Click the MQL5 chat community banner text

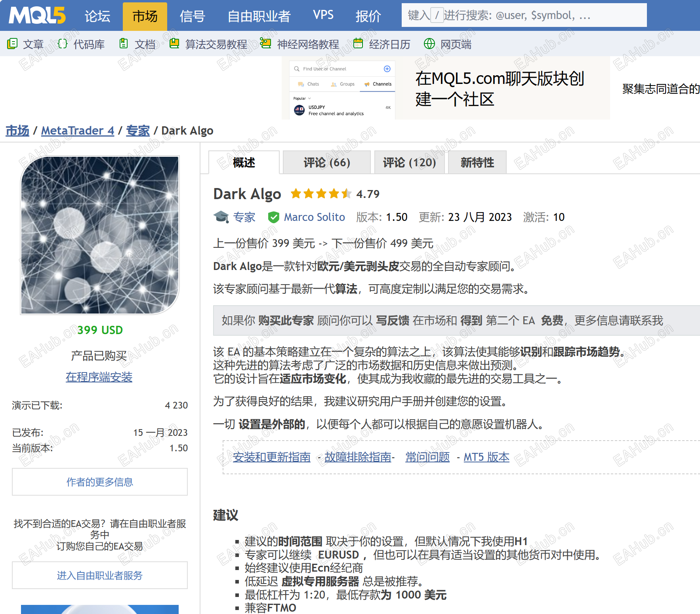[500, 89]
